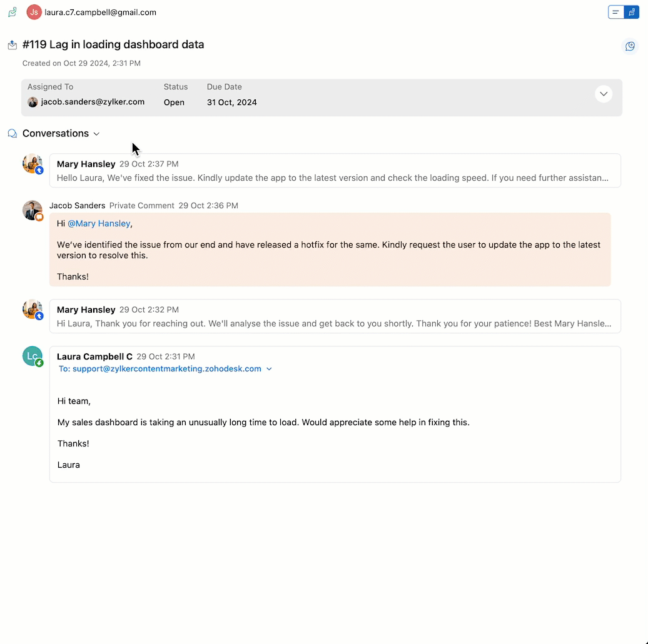Click the 31 Oct, 2024 due date

point(232,103)
